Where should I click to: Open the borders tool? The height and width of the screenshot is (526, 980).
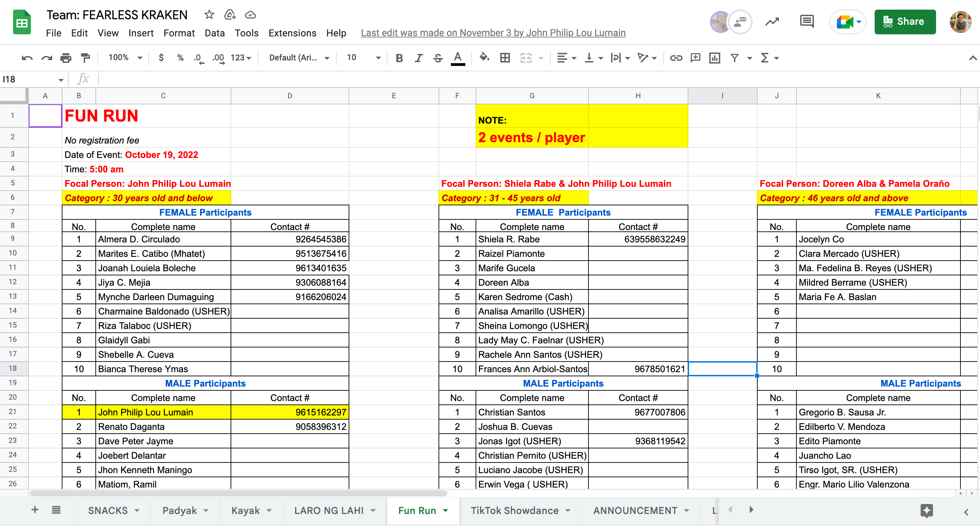(x=505, y=58)
